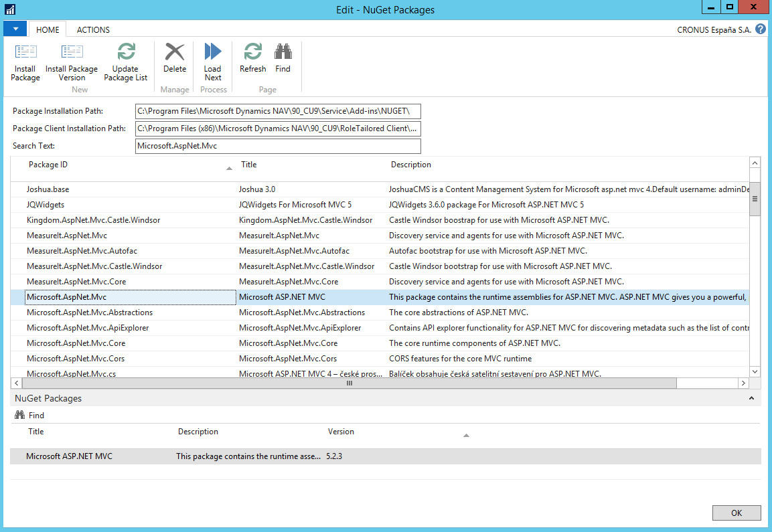Viewport: 772px width, 532px height.
Task: Click Find in NuGet Packages subpanel
Action: [x=29, y=415]
